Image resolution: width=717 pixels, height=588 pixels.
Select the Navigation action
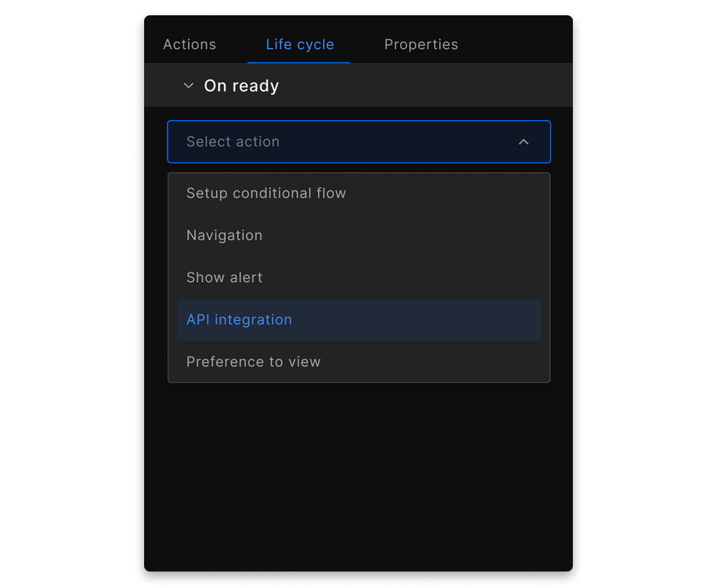click(224, 235)
